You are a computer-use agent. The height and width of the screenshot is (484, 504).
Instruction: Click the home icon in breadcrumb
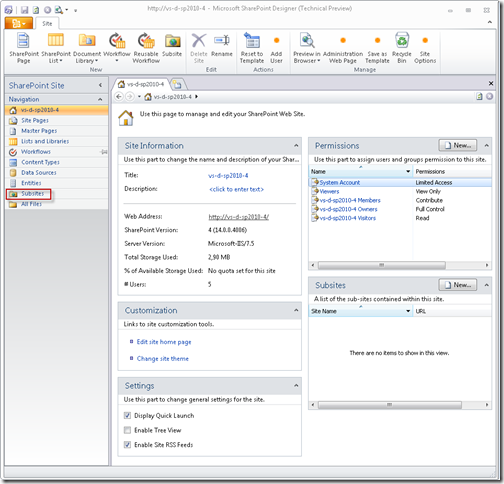point(148,97)
